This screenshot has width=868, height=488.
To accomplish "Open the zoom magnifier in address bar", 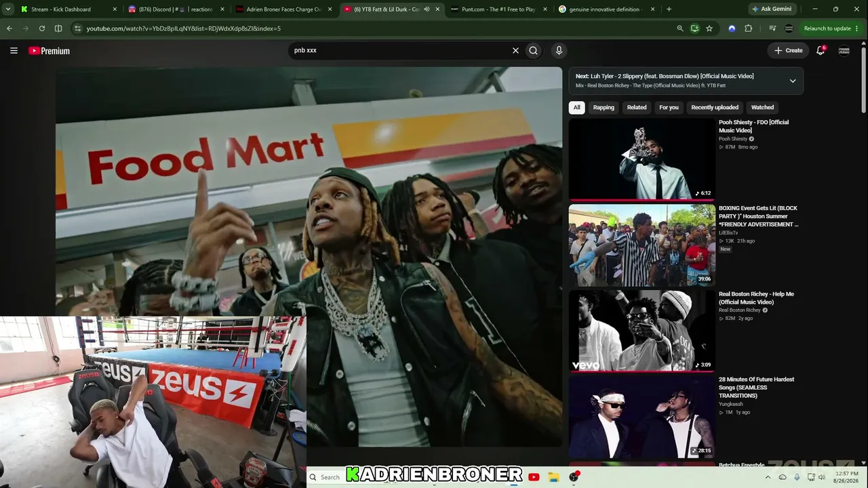I will tap(680, 28).
